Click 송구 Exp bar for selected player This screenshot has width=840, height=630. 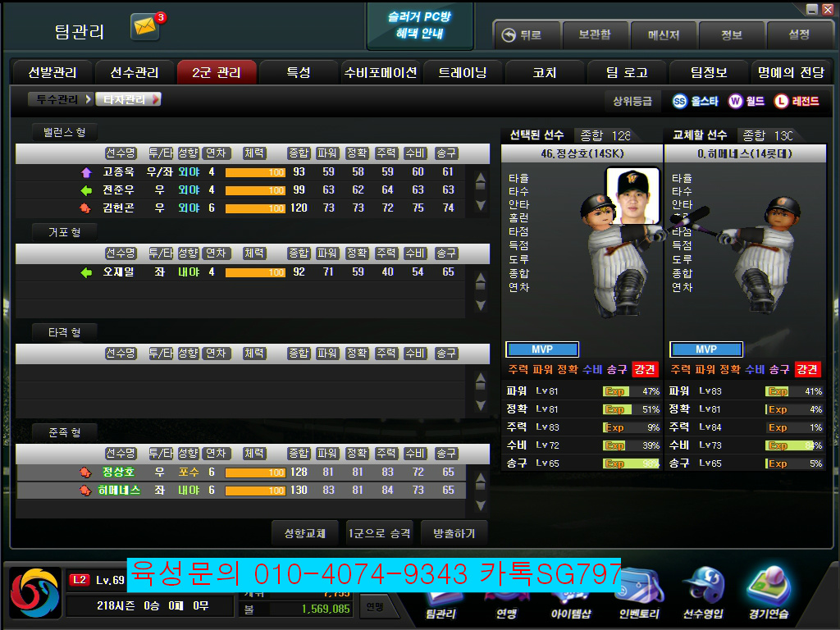click(631, 463)
